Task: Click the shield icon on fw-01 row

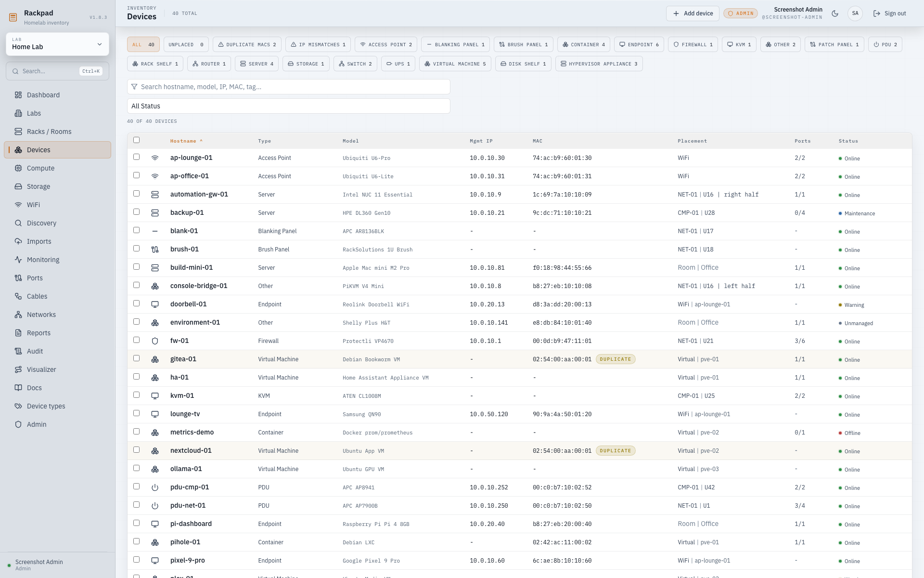Action: tap(155, 341)
